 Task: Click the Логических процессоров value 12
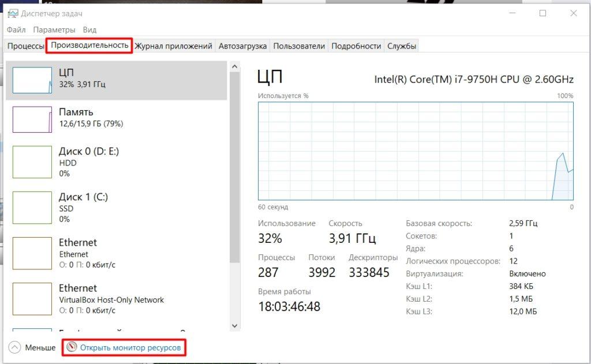[x=513, y=261]
